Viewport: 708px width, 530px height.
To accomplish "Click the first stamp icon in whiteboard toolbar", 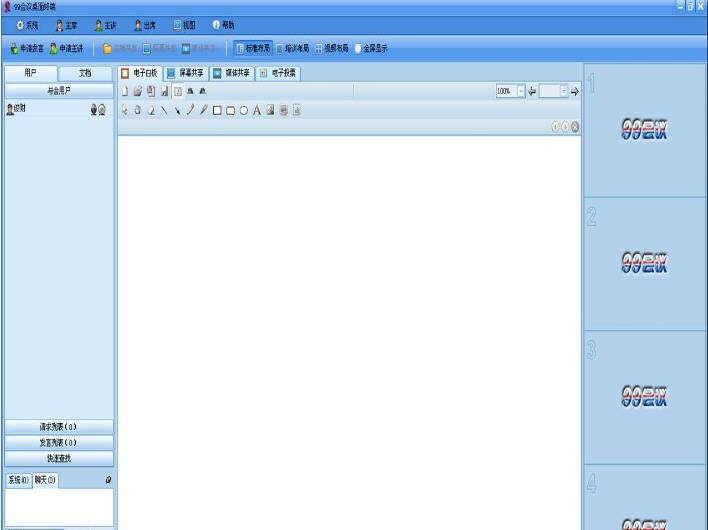I will pos(190,91).
